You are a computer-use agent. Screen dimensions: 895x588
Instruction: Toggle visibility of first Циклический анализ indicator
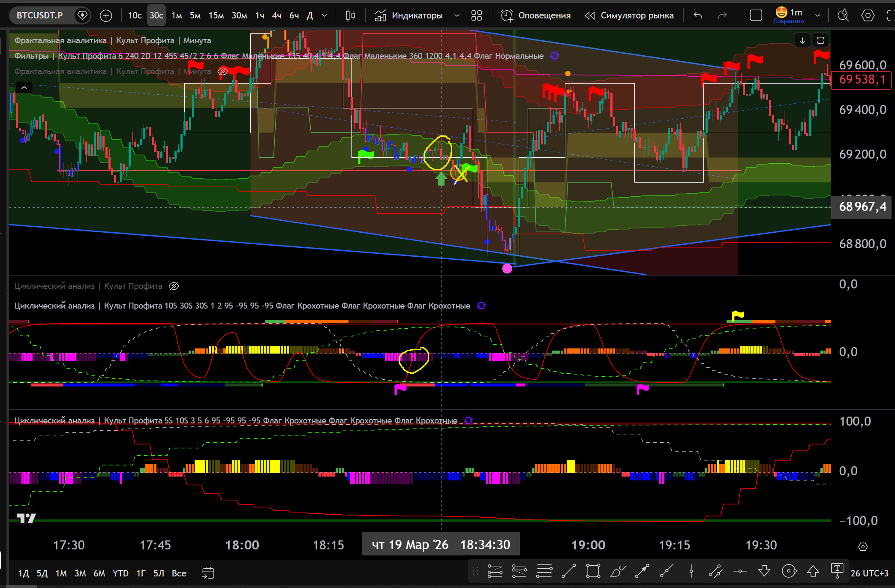(x=174, y=286)
